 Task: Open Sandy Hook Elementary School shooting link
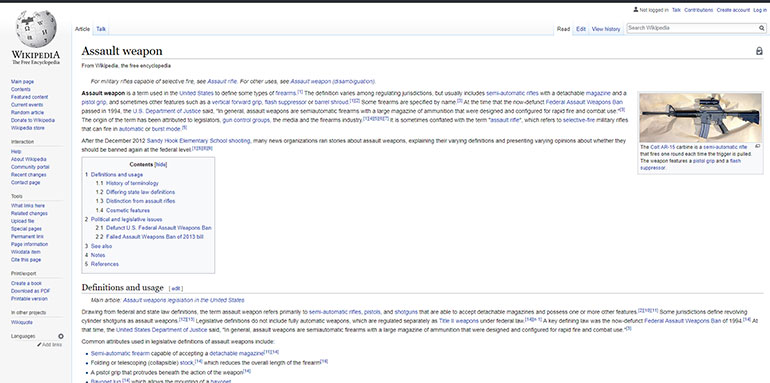(198, 141)
